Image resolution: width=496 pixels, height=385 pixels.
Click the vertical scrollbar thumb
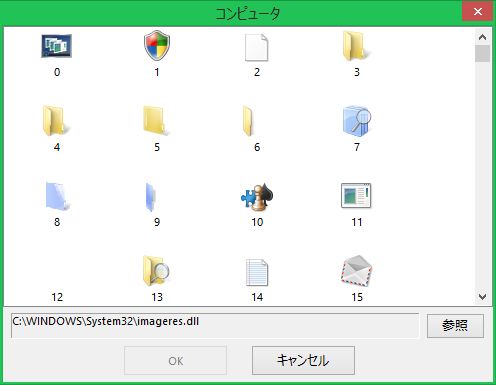(482, 54)
